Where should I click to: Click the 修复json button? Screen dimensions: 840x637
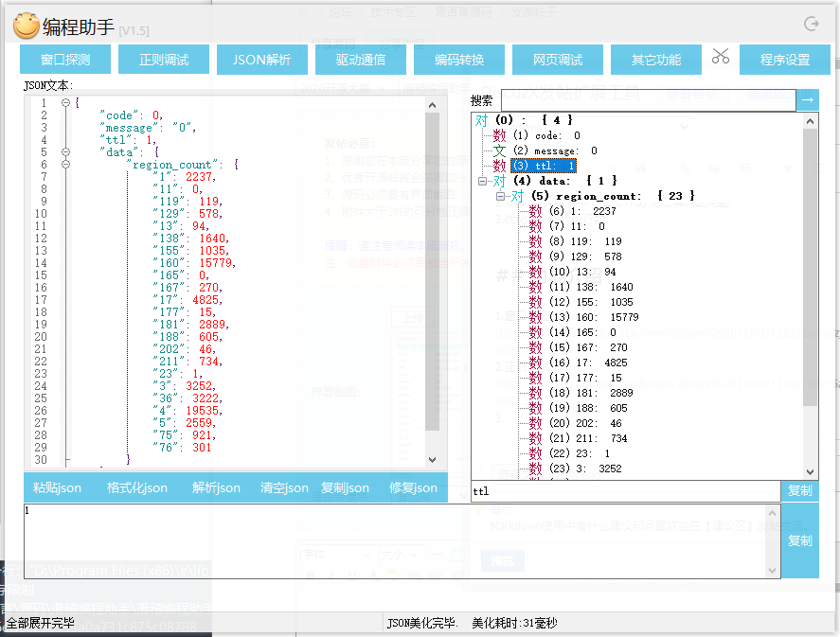pyautogui.click(x=413, y=487)
